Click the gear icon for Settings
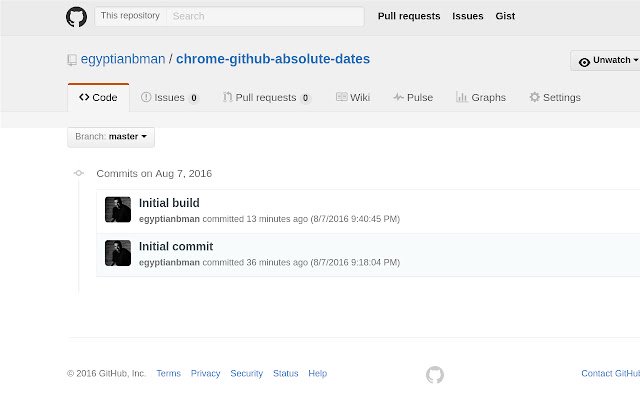This screenshot has width=640, height=400. pos(534,97)
